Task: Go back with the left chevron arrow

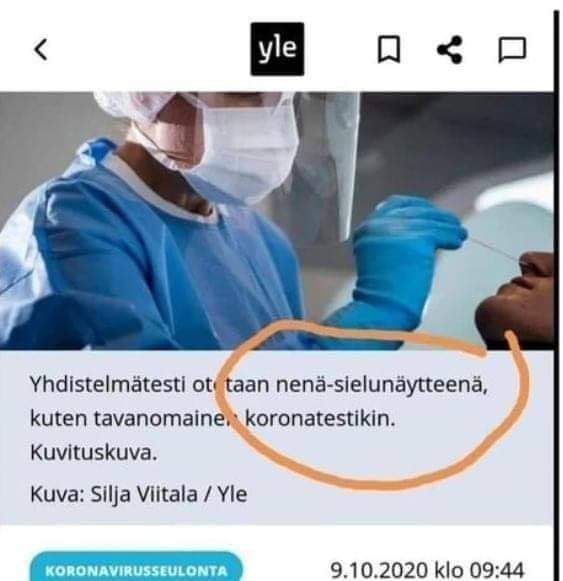Action: point(41,49)
